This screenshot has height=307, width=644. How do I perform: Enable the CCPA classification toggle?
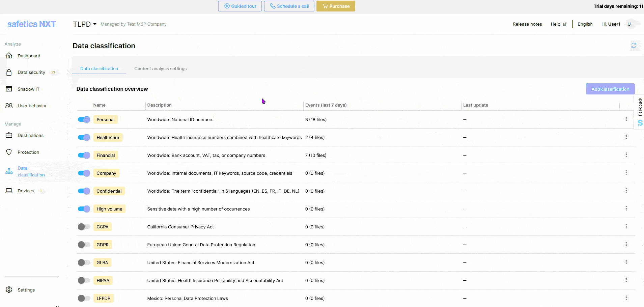84,227
